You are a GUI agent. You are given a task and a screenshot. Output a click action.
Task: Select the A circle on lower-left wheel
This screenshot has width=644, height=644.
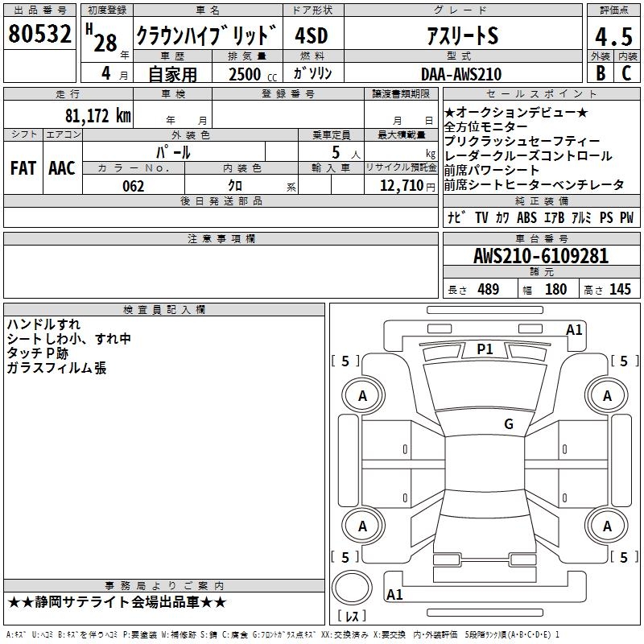(x=362, y=526)
